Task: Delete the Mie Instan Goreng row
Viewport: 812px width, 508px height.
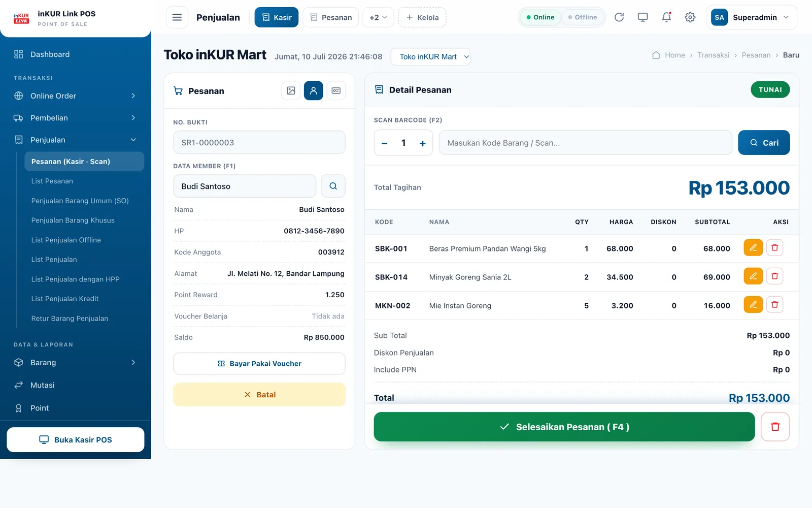Action: pyautogui.click(x=775, y=305)
